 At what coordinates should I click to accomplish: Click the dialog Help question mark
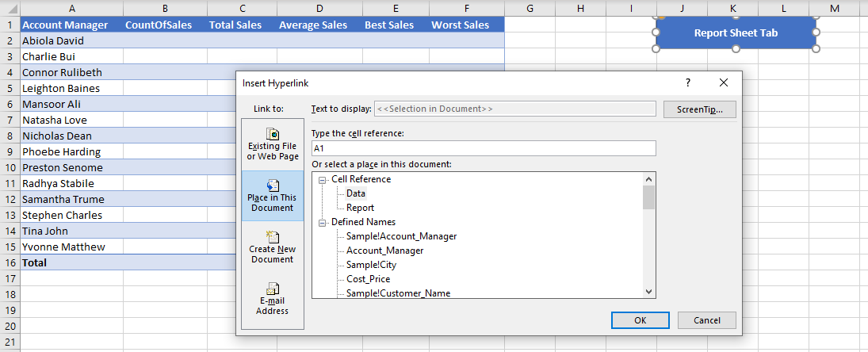pyautogui.click(x=688, y=82)
